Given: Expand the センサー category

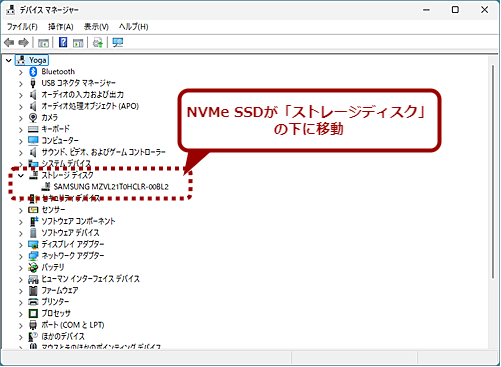Looking at the screenshot, I should 21,210.
